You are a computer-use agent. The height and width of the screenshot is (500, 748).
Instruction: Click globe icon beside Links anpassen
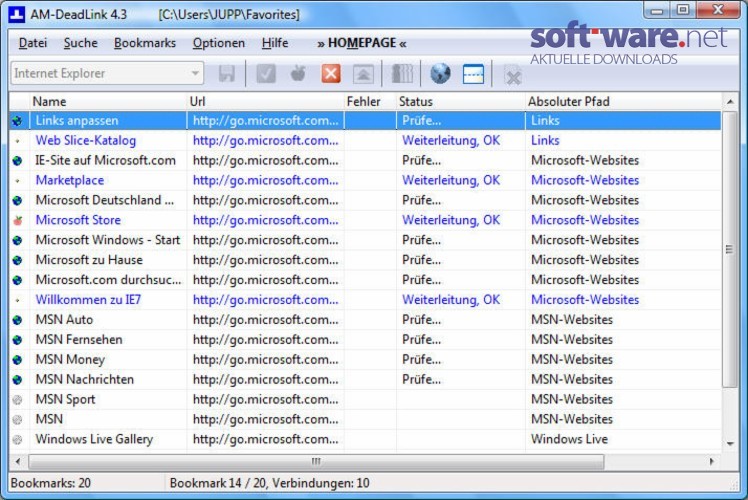coord(18,121)
